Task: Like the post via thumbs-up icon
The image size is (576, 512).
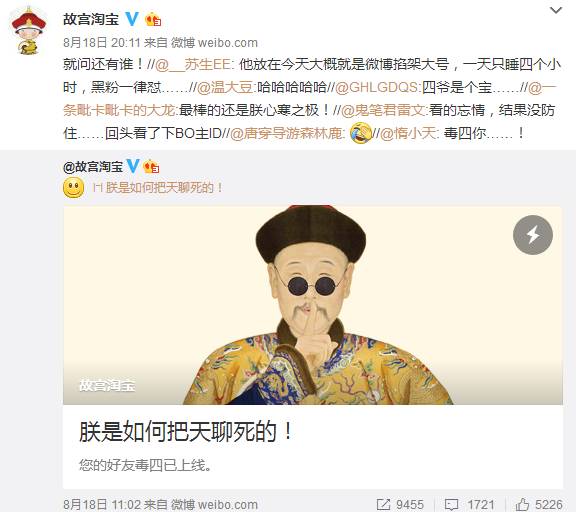Action: click(522, 504)
